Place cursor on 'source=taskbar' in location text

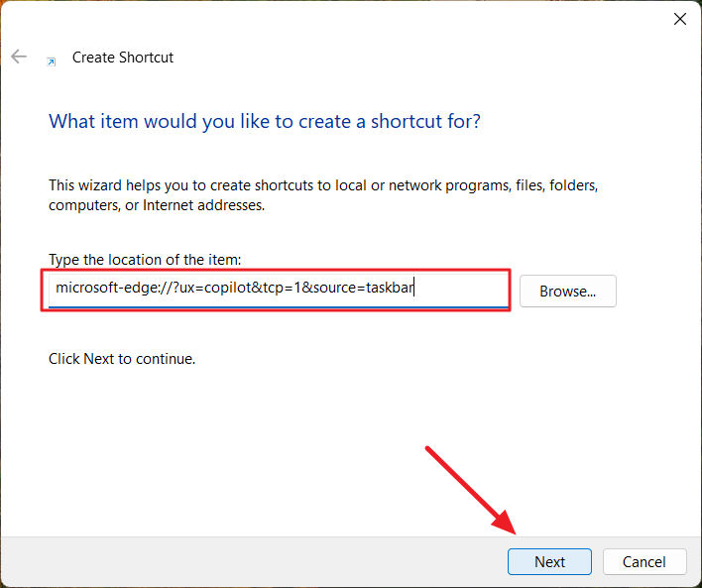(364, 288)
